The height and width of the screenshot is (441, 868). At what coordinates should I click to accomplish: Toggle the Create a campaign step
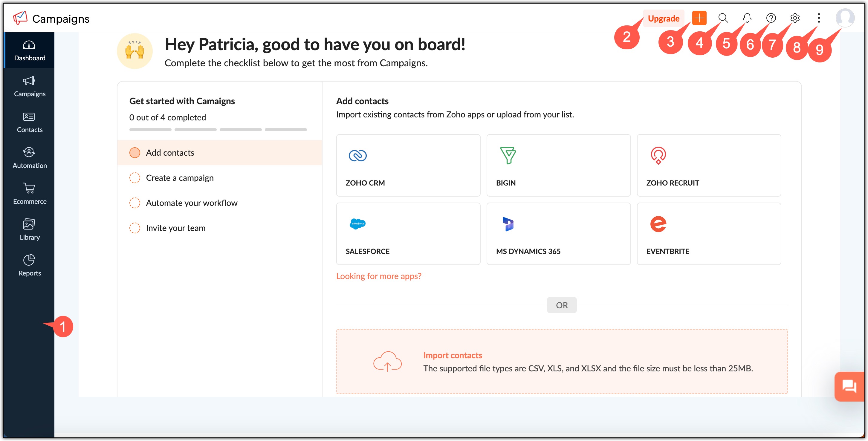(179, 177)
